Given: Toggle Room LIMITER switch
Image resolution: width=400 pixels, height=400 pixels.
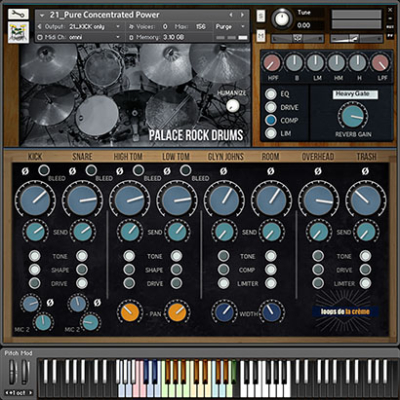Looking at the screenshot, I should tap(271, 283).
